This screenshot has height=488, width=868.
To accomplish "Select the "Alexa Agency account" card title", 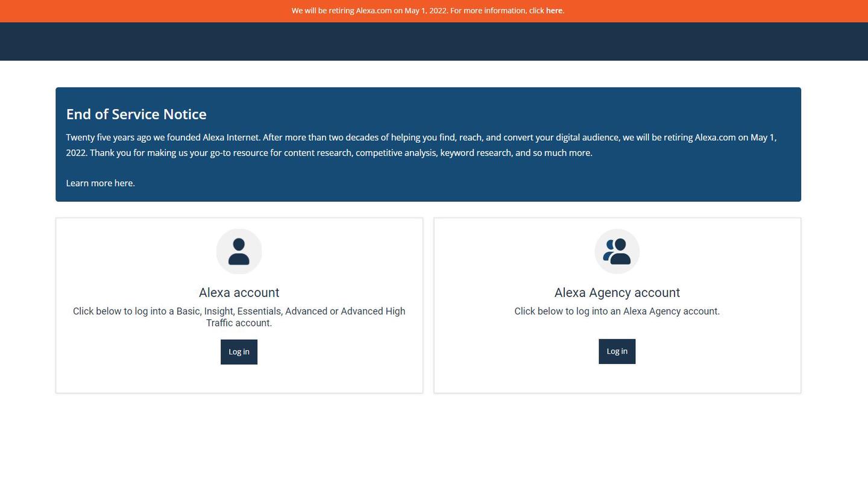I will pyautogui.click(x=617, y=293).
